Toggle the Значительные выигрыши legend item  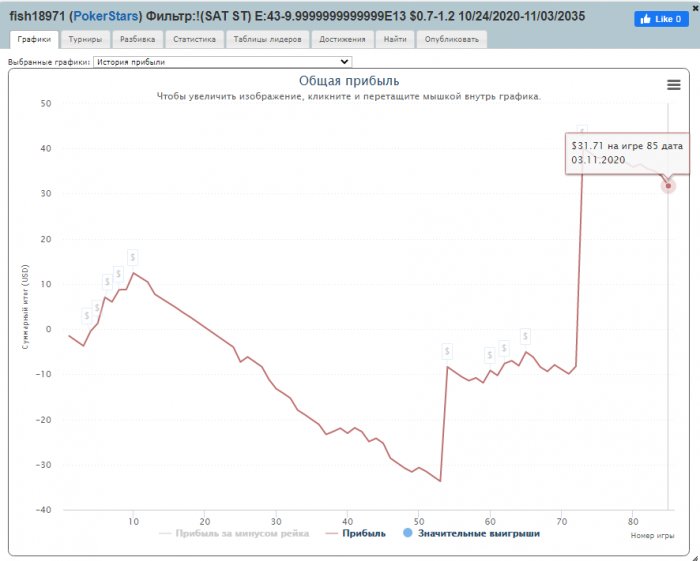[x=471, y=533]
